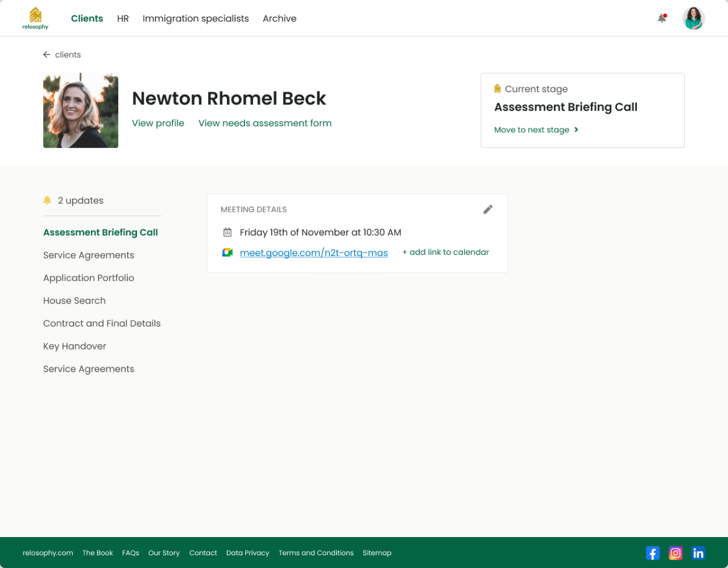Viewport: 728px width, 568px height.
Task: Click Newton Rhomel Beck's profile photo
Action: (x=81, y=110)
